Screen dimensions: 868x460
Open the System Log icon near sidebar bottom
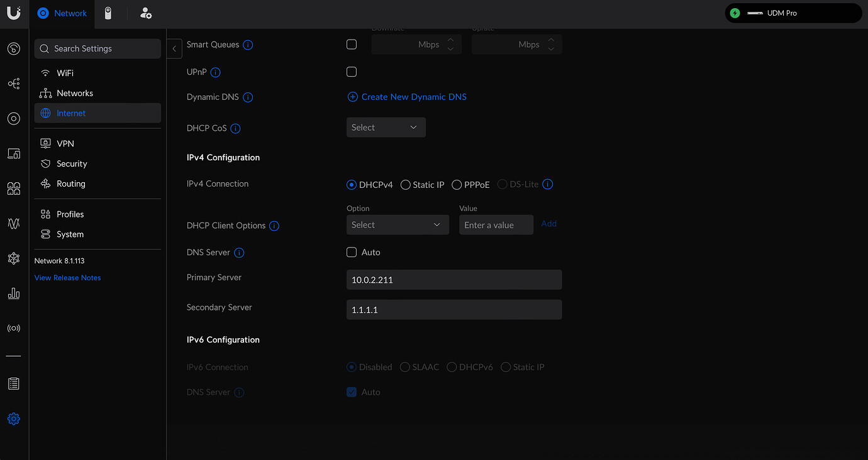[x=14, y=383]
